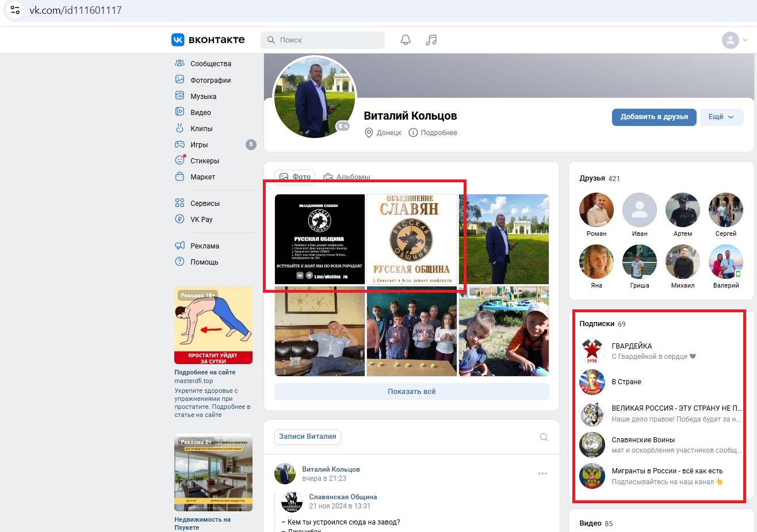Screen dimensions: 757x532
Task: Open friend Роман's avatar
Action: (x=597, y=210)
